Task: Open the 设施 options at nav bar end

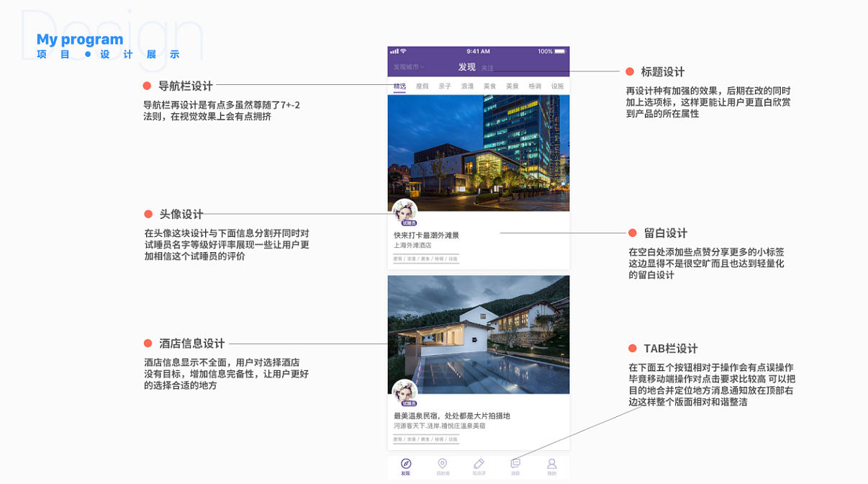Action: (x=557, y=86)
